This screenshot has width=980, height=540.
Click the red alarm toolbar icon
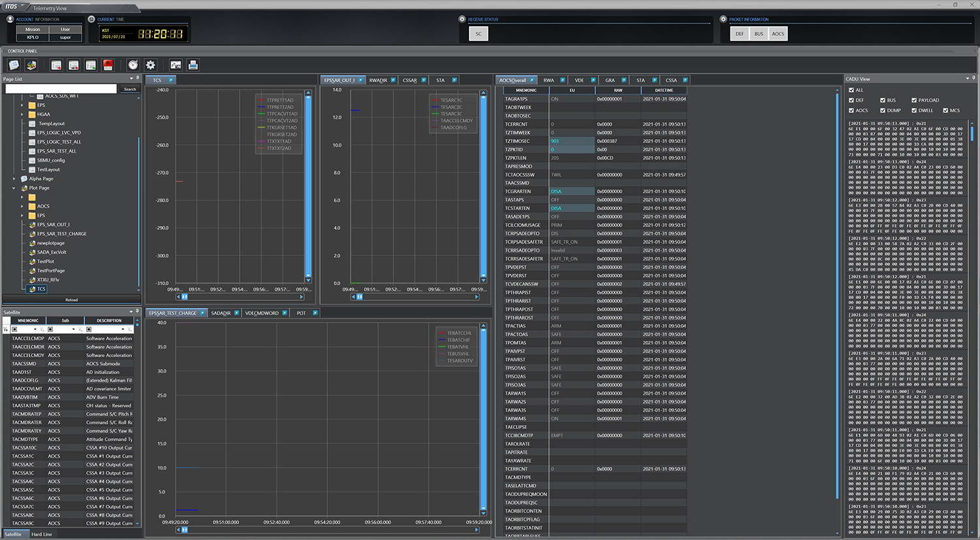tap(108, 65)
